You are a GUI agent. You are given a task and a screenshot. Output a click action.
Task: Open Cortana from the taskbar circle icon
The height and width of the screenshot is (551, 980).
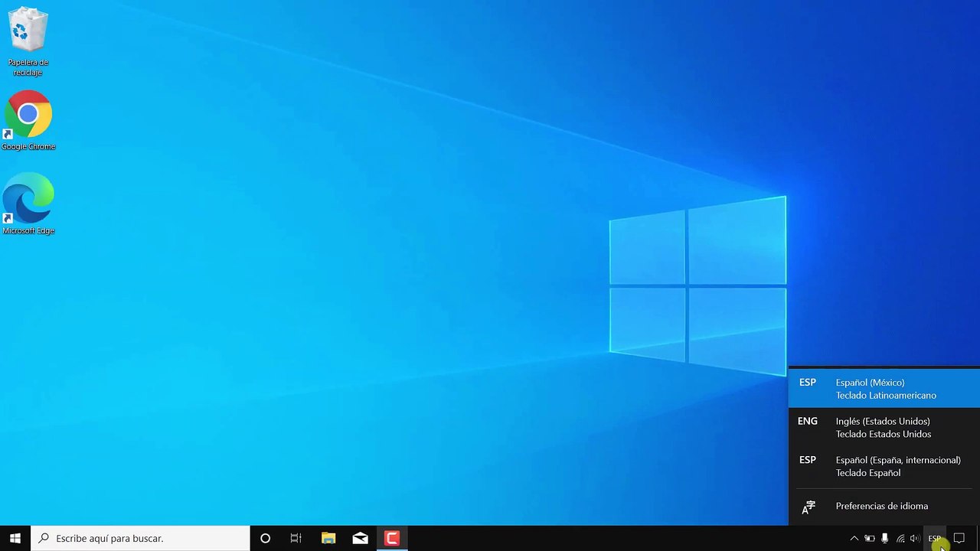(265, 538)
